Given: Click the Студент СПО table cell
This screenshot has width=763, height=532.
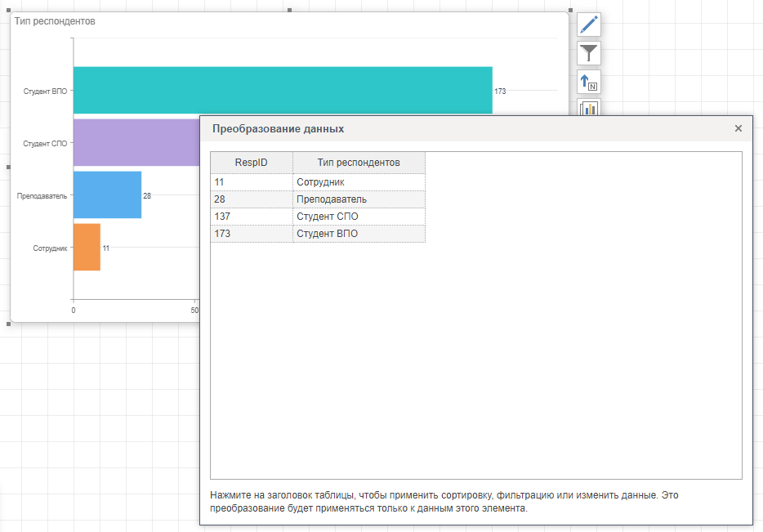Looking at the screenshot, I should pos(359,217).
